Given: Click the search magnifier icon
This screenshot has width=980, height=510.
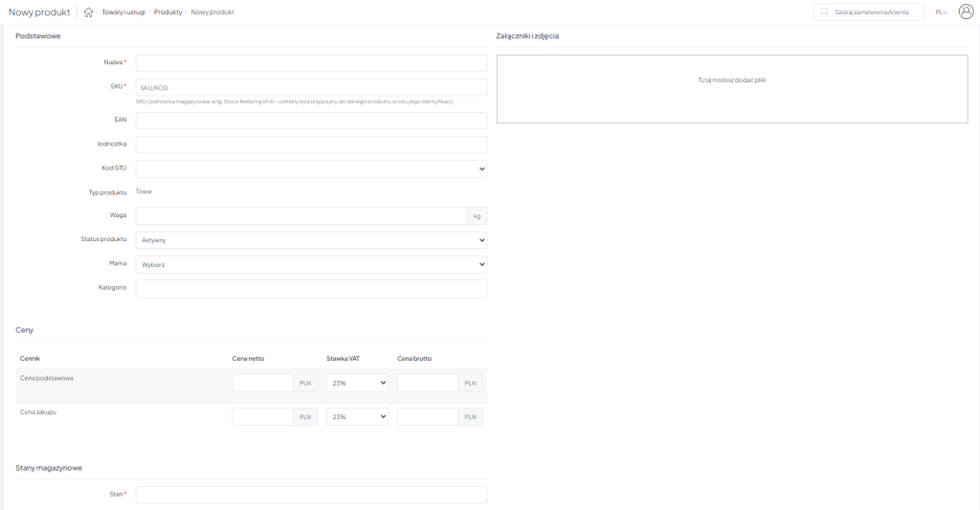Looking at the screenshot, I should click(x=824, y=12).
